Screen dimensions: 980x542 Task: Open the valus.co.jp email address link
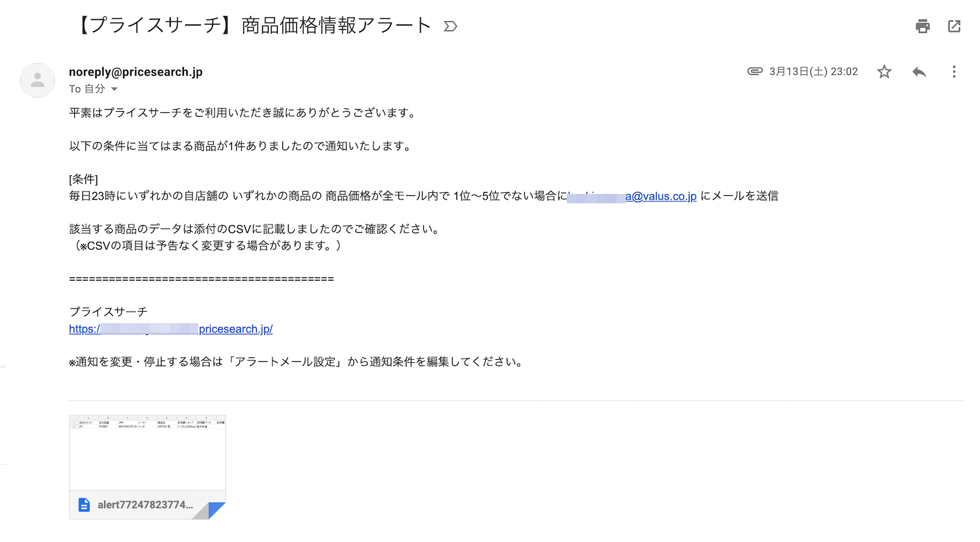click(660, 196)
